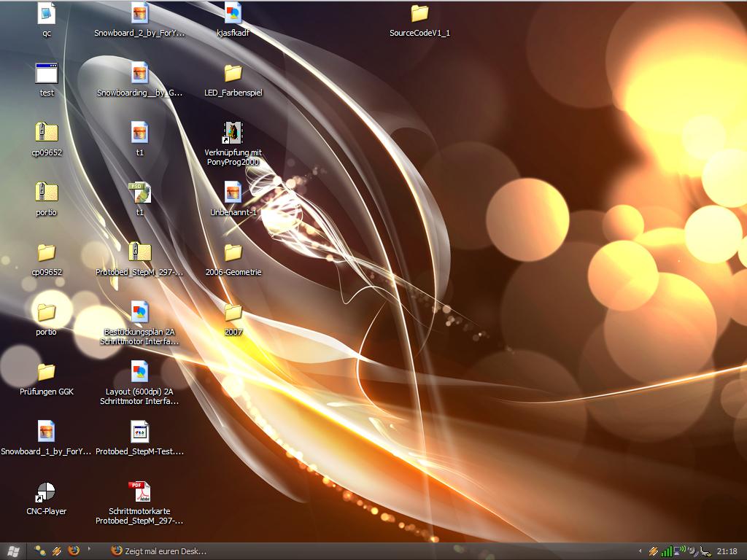This screenshot has width=747, height=560.
Task: Select the Prüfungen GGK folder
Action: point(46,373)
